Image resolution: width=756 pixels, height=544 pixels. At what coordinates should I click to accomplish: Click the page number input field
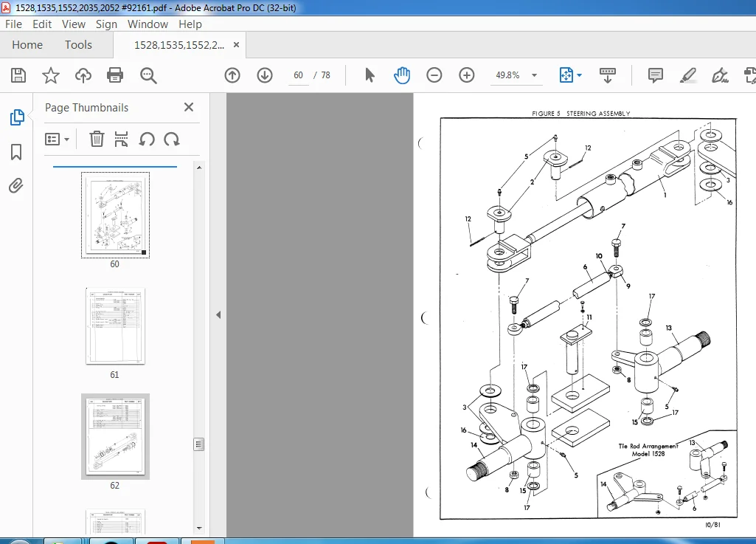click(299, 75)
